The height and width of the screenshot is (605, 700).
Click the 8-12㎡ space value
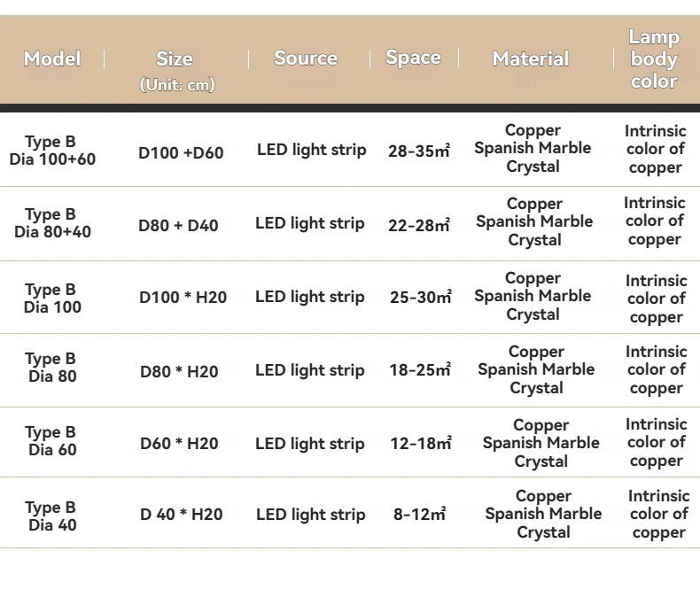click(419, 514)
